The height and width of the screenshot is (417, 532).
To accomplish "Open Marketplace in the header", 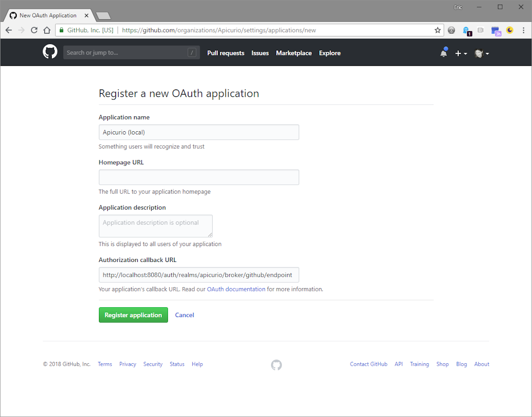I will 294,53.
